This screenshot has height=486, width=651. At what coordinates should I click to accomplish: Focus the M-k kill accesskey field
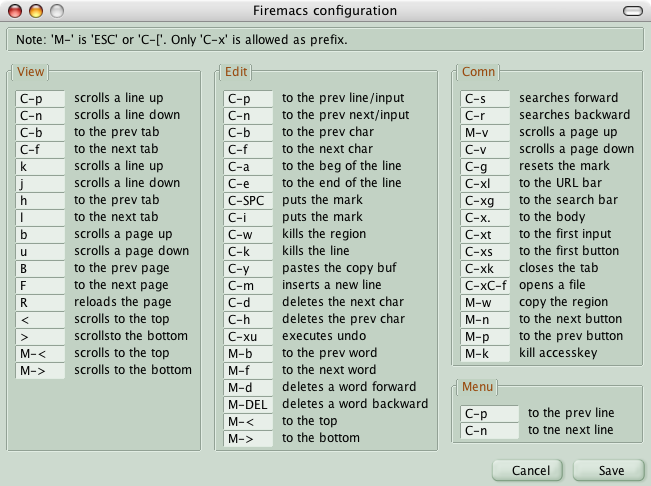pyautogui.click(x=485, y=354)
